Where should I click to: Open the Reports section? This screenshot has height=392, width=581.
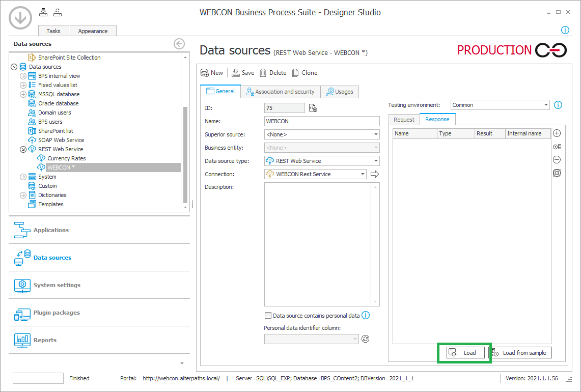pyautogui.click(x=99, y=340)
